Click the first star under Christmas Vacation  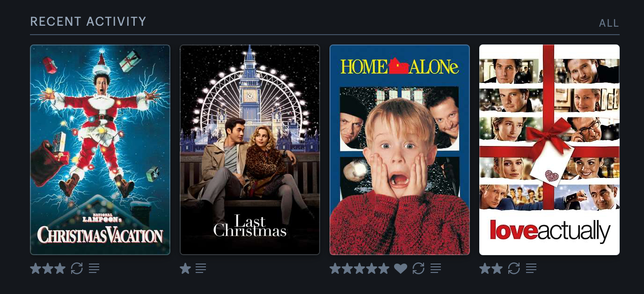[36, 268]
